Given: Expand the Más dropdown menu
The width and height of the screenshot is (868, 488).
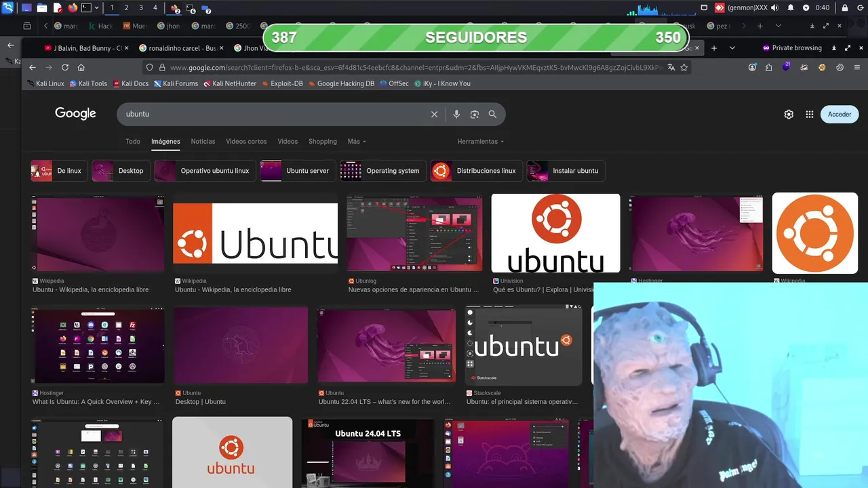Looking at the screenshot, I should tap(357, 141).
